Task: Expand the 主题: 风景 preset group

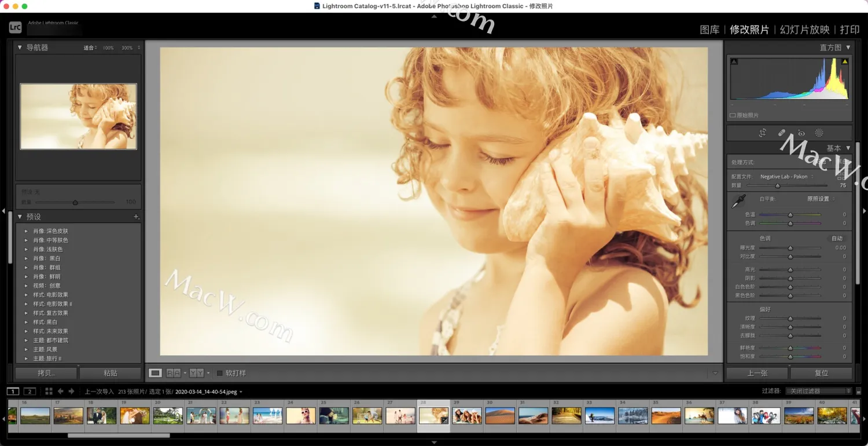Action: (x=26, y=349)
